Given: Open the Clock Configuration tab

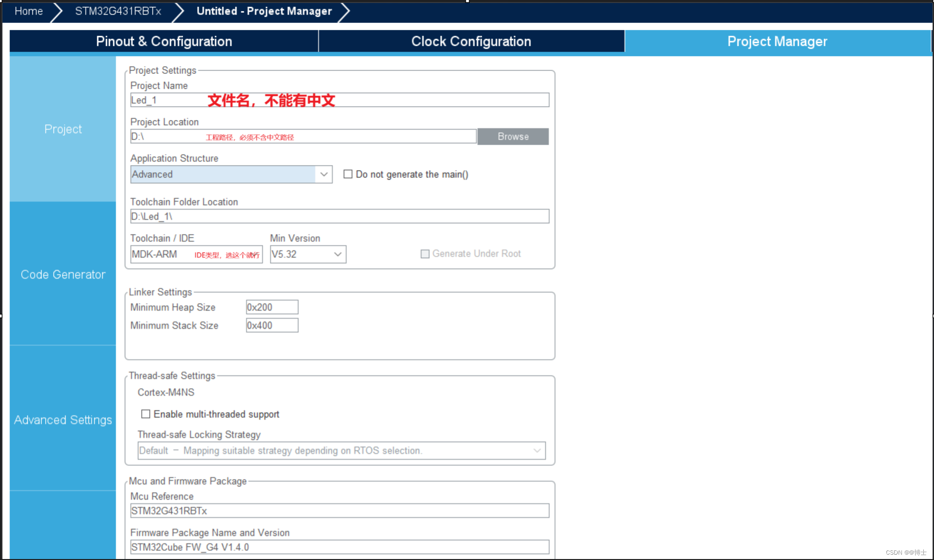Looking at the screenshot, I should pos(471,41).
